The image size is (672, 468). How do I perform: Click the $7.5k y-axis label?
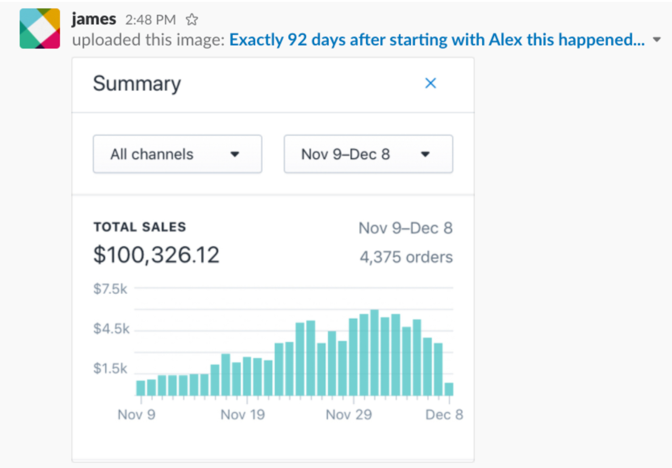point(110,289)
